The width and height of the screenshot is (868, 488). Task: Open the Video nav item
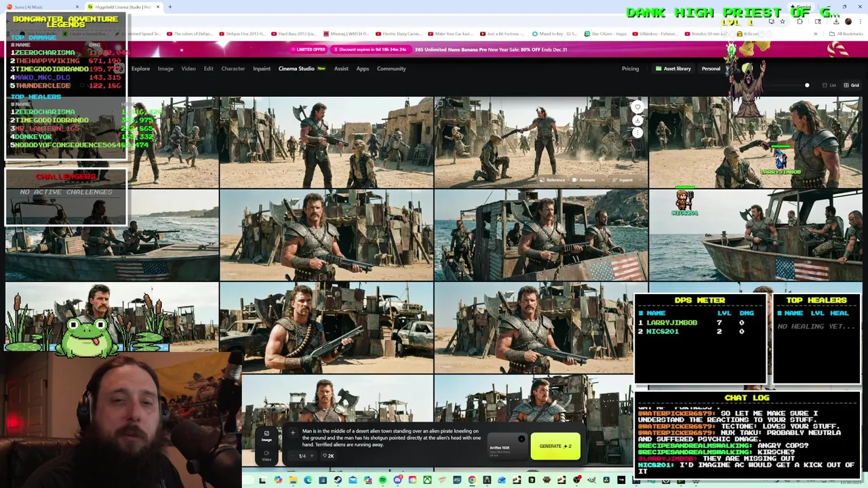189,68
